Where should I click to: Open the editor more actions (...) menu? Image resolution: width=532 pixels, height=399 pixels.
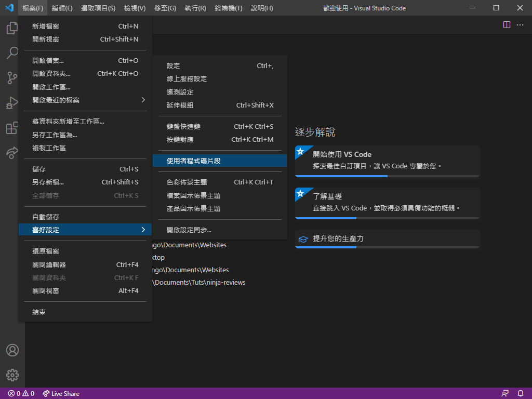coord(520,24)
